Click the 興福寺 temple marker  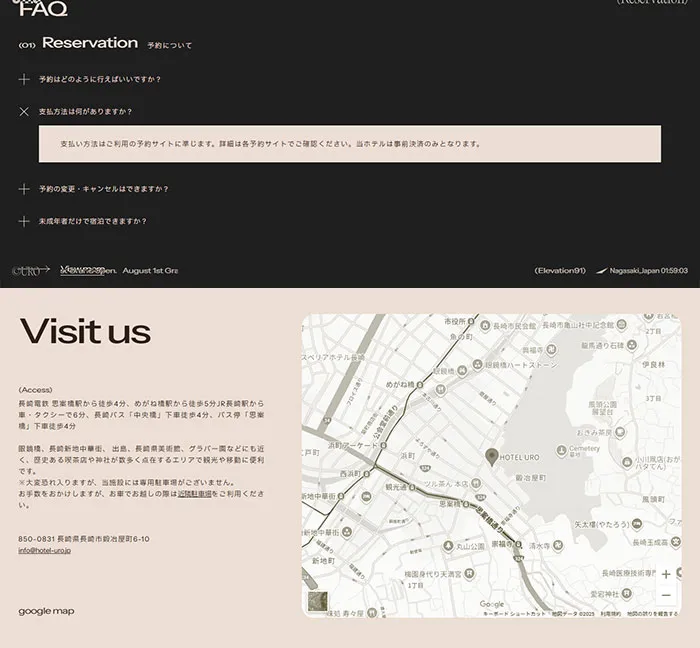point(551,349)
